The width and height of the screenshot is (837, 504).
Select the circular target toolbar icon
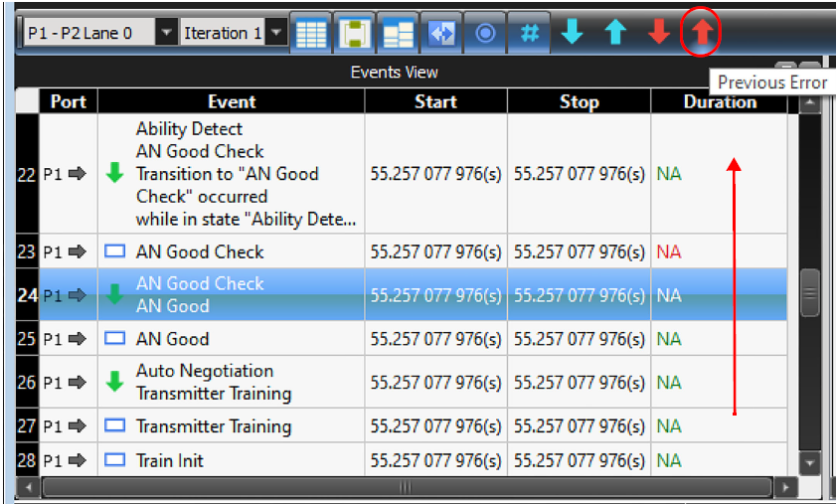(x=485, y=33)
